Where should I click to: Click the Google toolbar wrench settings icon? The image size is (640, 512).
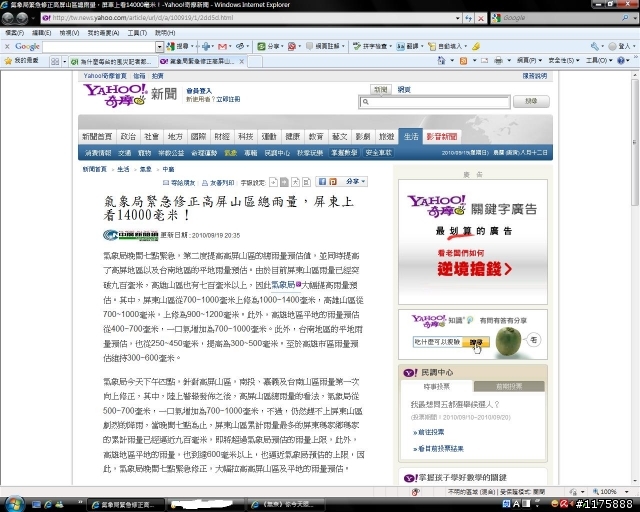pyautogui.click(x=594, y=47)
